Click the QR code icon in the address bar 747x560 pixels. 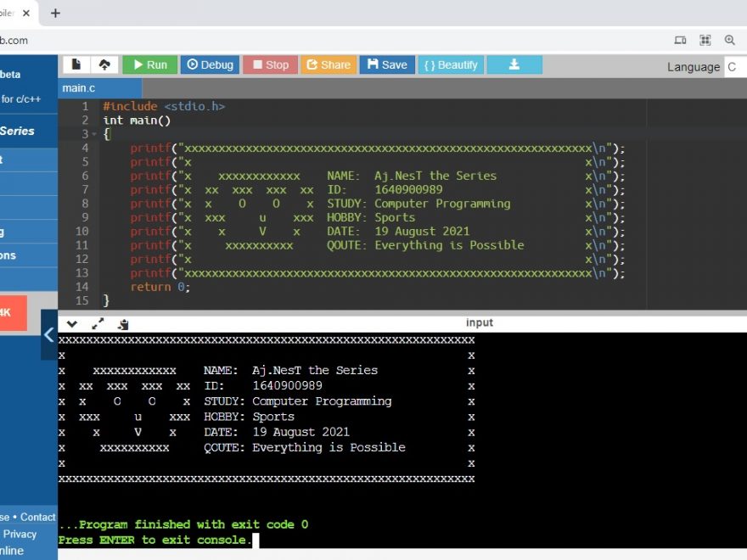pos(705,40)
